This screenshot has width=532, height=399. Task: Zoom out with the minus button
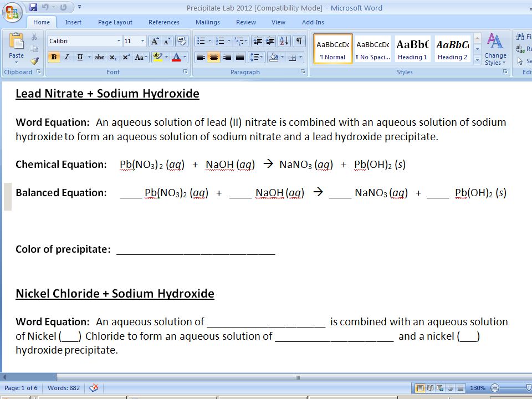tap(495, 388)
